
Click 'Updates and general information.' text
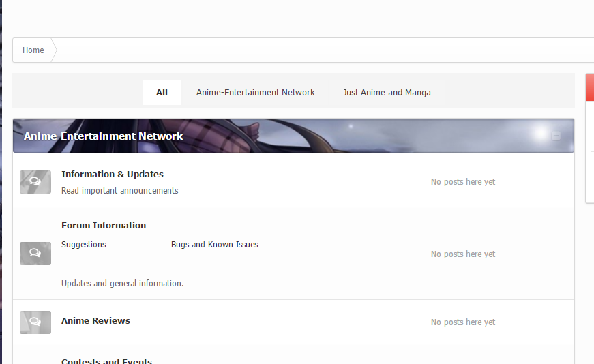pos(122,284)
